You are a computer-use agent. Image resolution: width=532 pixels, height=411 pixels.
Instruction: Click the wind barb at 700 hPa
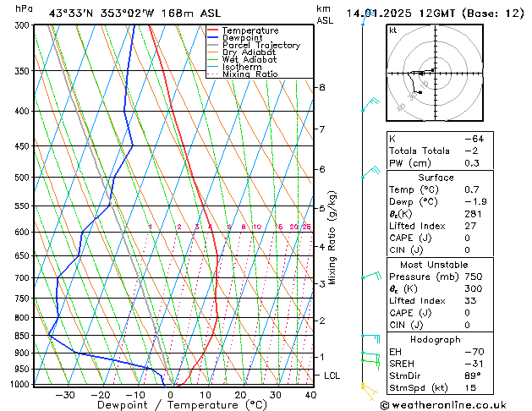point(371,275)
